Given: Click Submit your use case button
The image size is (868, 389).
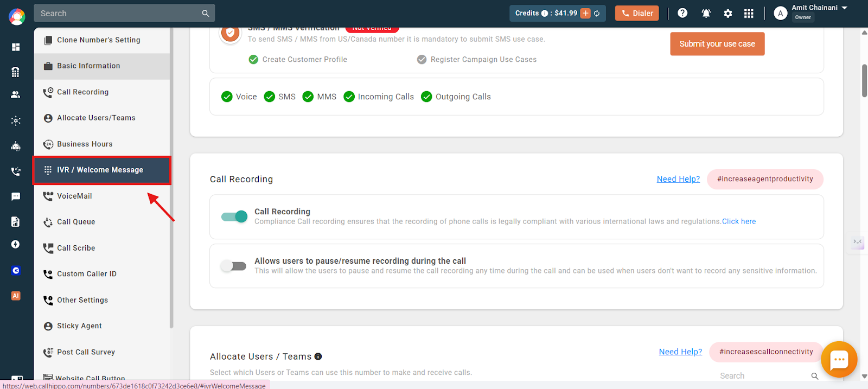Looking at the screenshot, I should point(717,44).
